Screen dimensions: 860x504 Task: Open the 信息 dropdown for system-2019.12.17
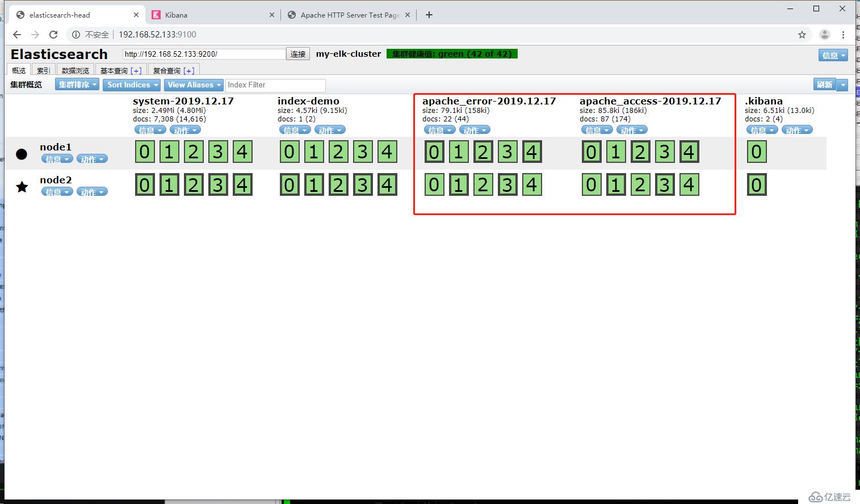[x=150, y=130]
